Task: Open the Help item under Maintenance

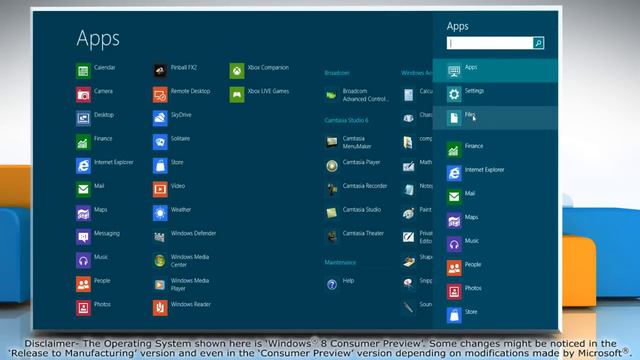Action: pos(331,284)
